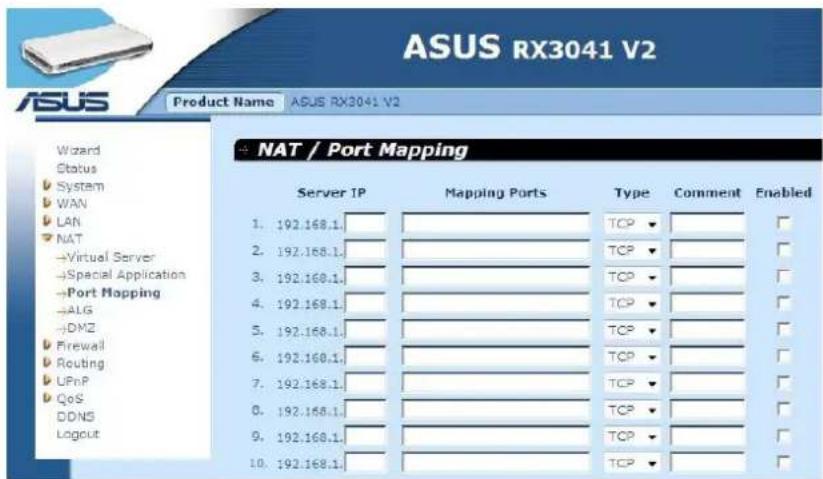Expand the QoS menu arrow icon
The height and width of the screenshot is (479, 823).
click(47, 398)
